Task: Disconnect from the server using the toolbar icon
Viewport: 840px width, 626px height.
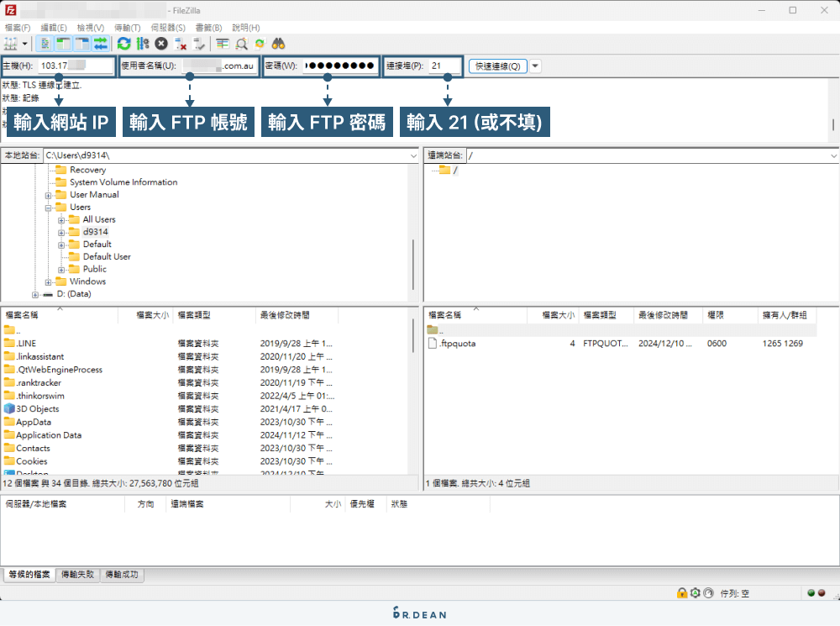Action: point(181,43)
